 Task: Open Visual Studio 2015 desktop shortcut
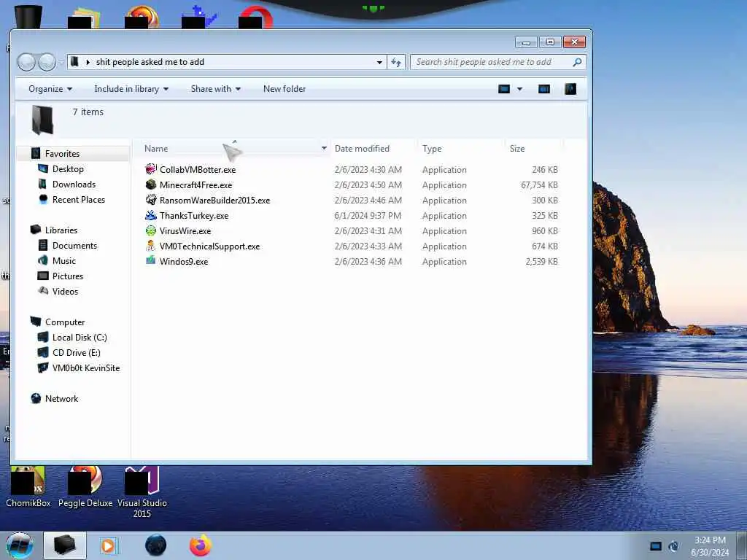pyautogui.click(x=142, y=492)
